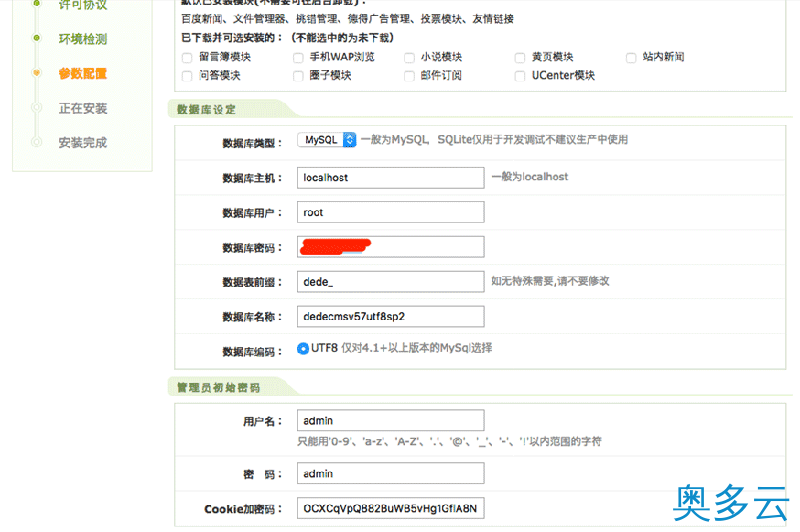Focus the 数据库密码 password field

(391, 247)
